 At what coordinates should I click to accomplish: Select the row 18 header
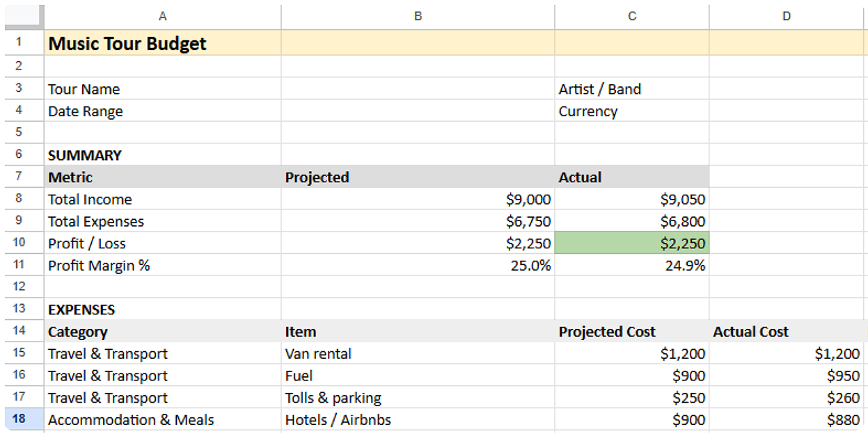point(19,419)
